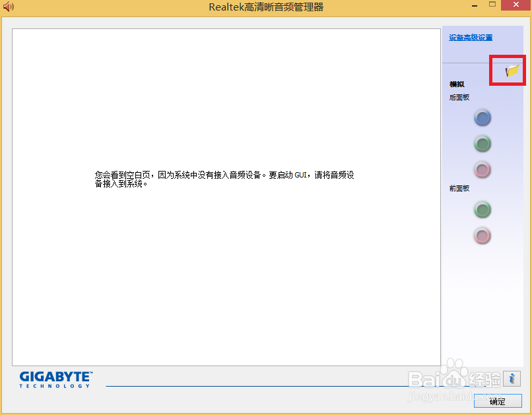Viewport: 532px width, 415px height.
Task: Open the information 'i' button
Action: [512, 379]
